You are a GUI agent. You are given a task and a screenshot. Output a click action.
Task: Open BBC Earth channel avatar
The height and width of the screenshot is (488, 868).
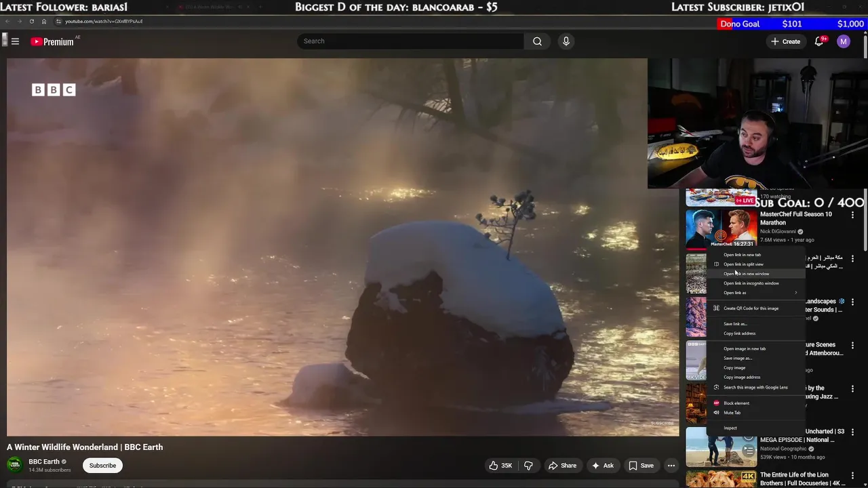14,465
